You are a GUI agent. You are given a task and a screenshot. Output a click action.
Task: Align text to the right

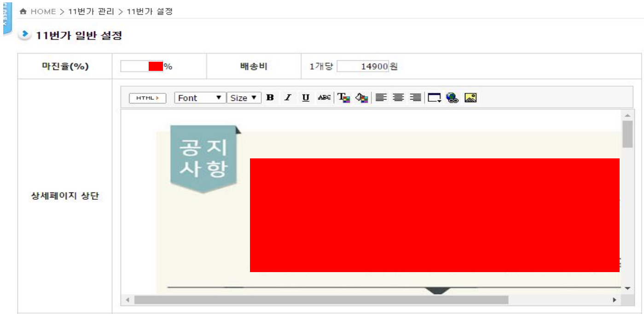point(416,98)
